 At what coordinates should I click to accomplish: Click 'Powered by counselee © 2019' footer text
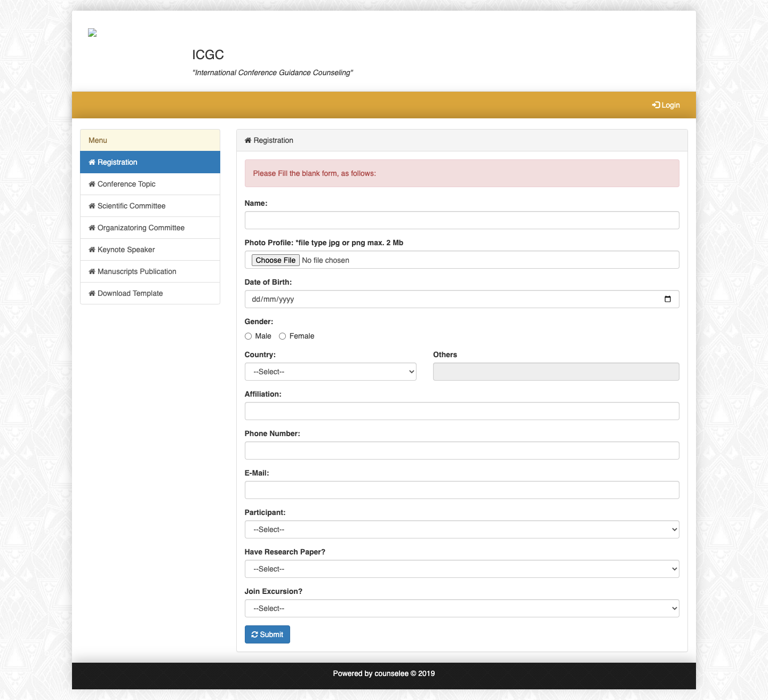384,673
